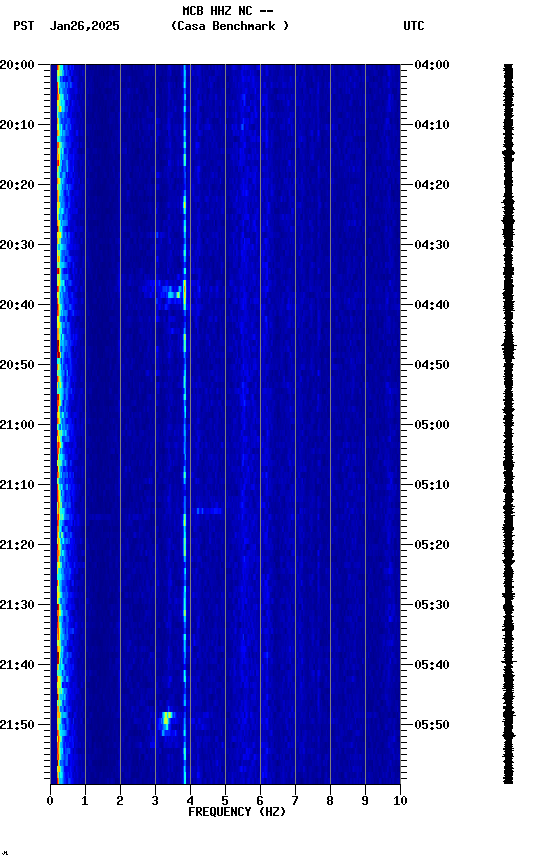
Task: Click frequency axis tick label "1"
Action: tap(85, 801)
